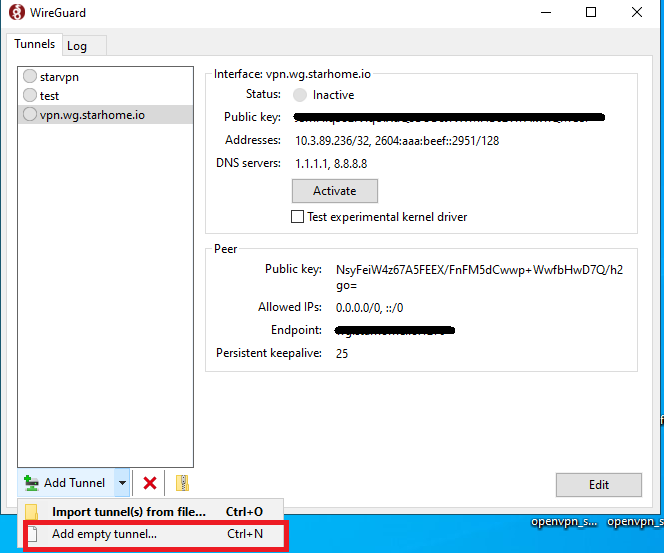Click the DNS servers value 1.1.1.1, 8.8.8.8
This screenshot has width=664, height=553.
(x=331, y=164)
